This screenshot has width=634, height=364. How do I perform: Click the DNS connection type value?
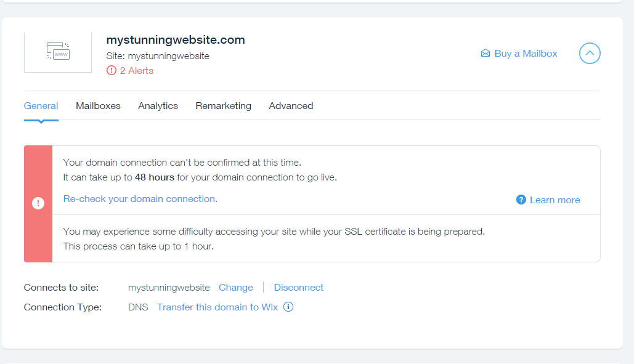click(138, 307)
